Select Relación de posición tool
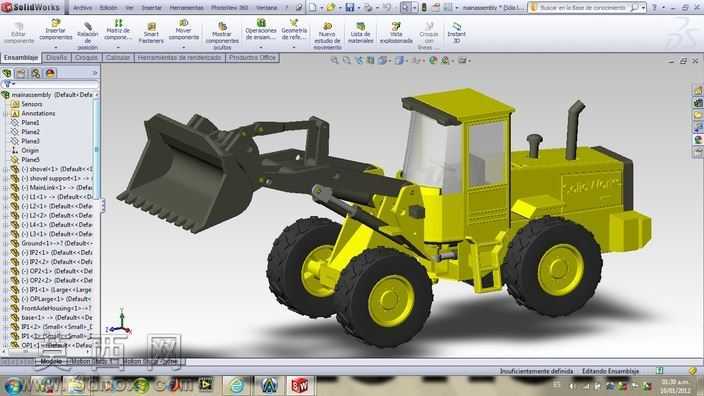 pyautogui.click(x=88, y=36)
